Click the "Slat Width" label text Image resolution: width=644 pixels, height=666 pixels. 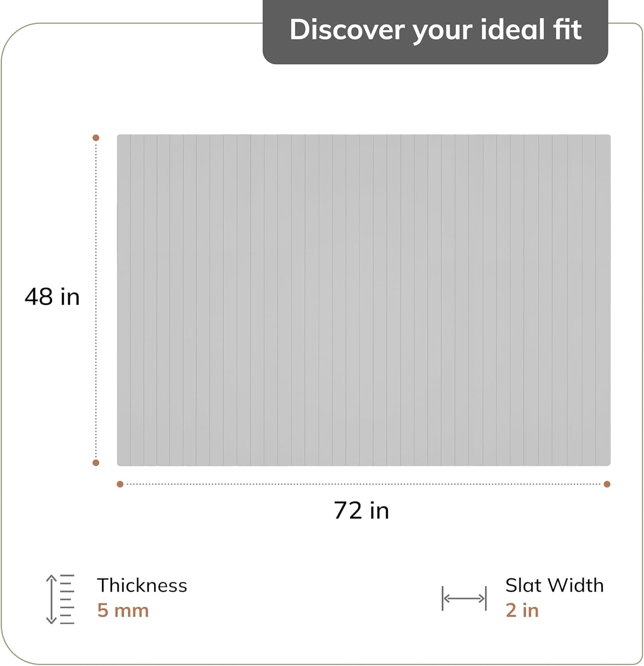554,585
